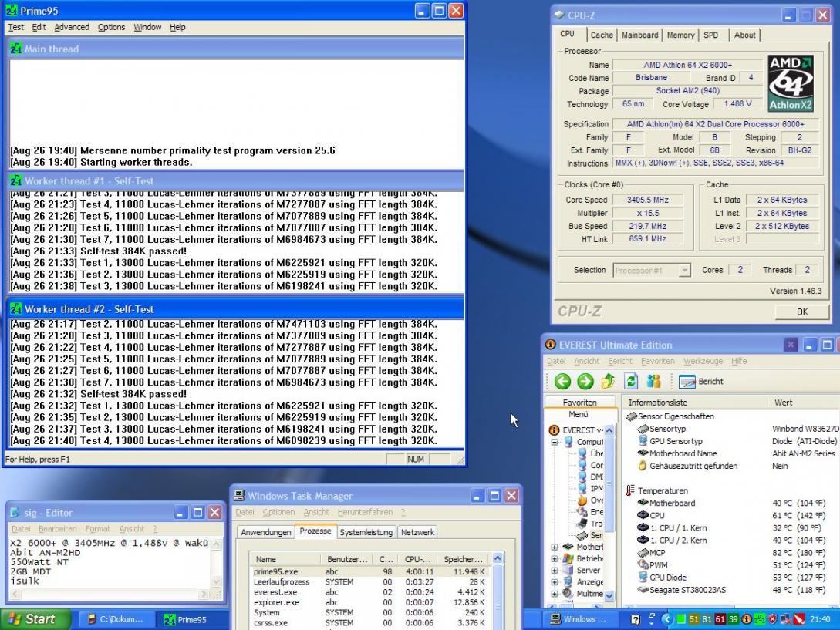Click the OK button in CPU-Z

pos(802,312)
